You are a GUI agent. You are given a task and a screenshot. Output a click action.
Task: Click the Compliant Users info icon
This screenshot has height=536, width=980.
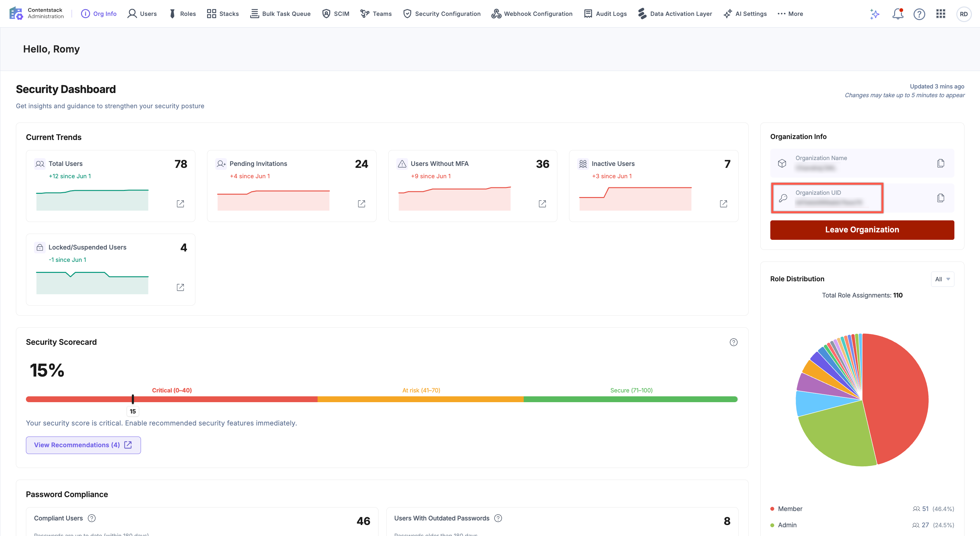pyautogui.click(x=92, y=518)
